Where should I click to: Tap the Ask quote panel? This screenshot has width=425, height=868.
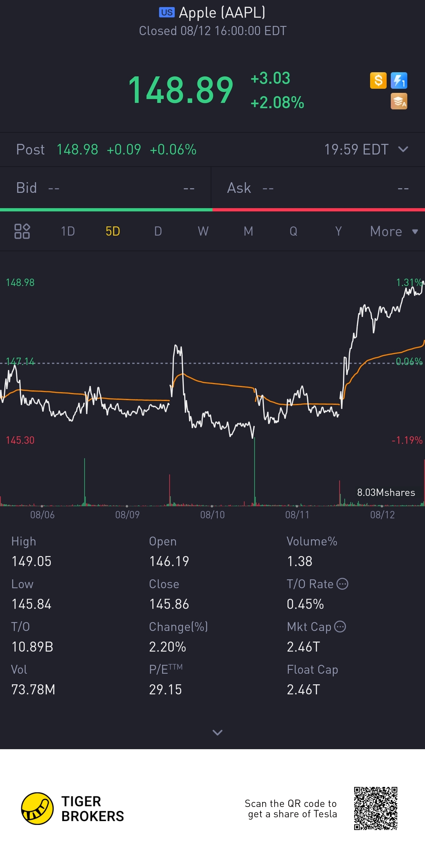click(x=318, y=188)
